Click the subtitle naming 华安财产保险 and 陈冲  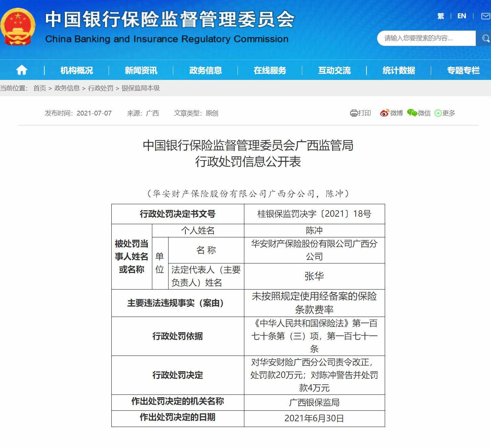coord(248,193)
